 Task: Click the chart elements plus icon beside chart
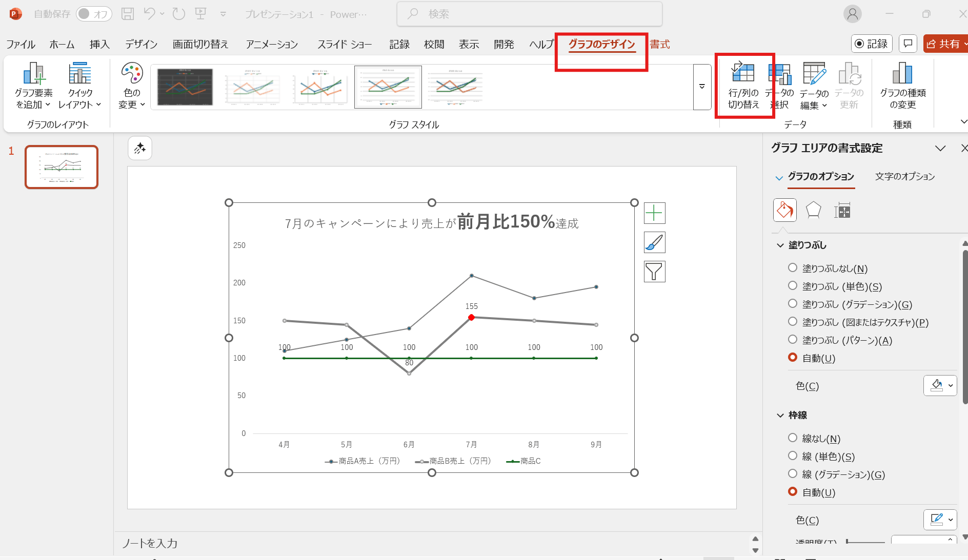pos(655,213)
